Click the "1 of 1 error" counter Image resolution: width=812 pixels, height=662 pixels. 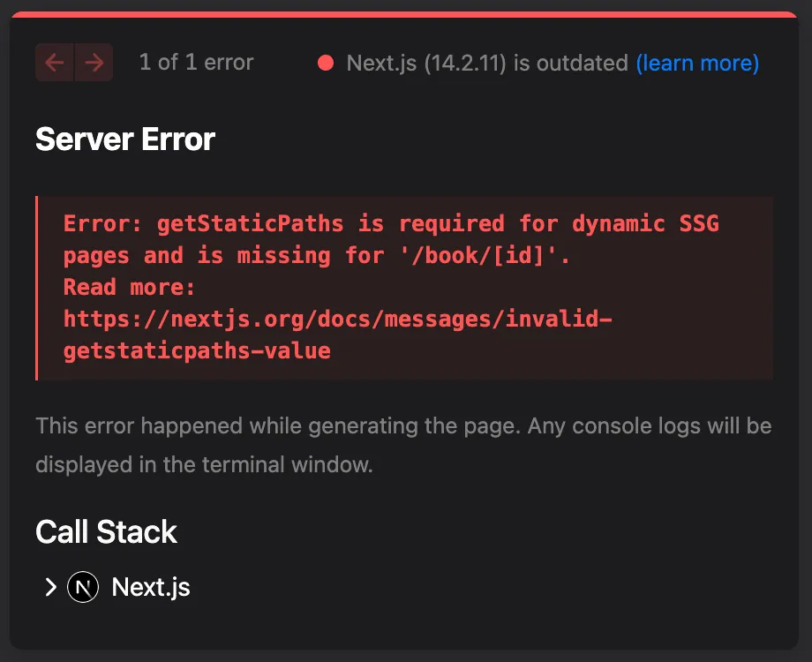[196, 63]
